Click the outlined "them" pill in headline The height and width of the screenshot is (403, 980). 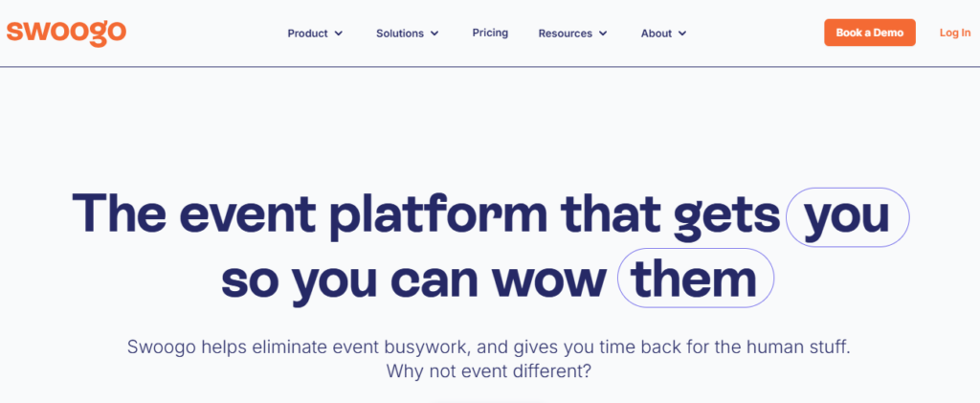[x=695, y=278]
